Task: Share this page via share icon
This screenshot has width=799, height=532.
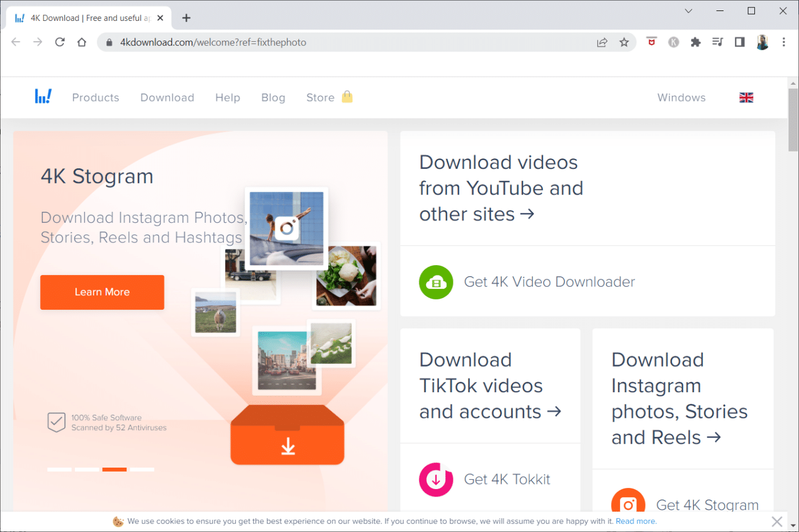Action: (602, 42)
